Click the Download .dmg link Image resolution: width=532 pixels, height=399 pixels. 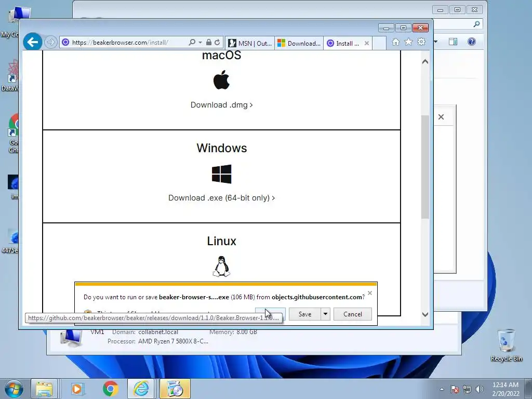(221, 105)
